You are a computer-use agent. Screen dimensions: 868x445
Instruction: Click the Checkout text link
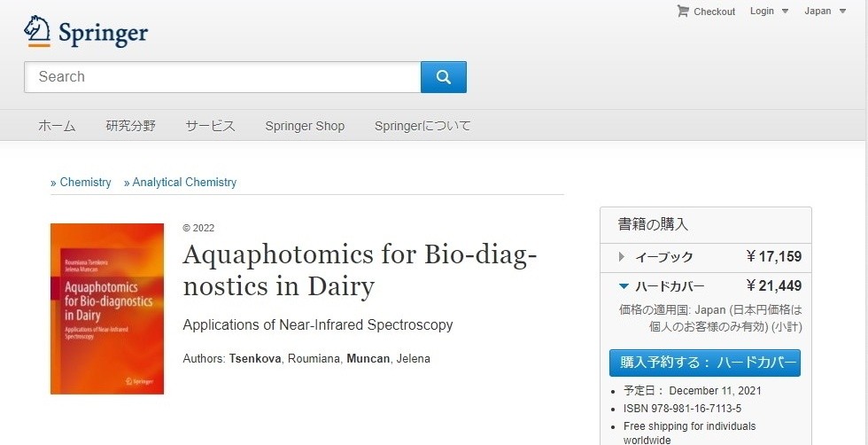click(715, 12)
